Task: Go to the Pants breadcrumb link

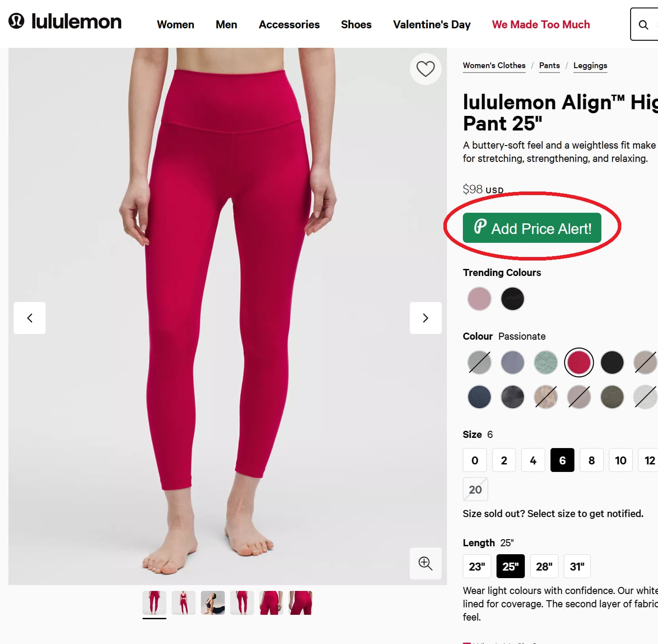Action: [549, 65]
